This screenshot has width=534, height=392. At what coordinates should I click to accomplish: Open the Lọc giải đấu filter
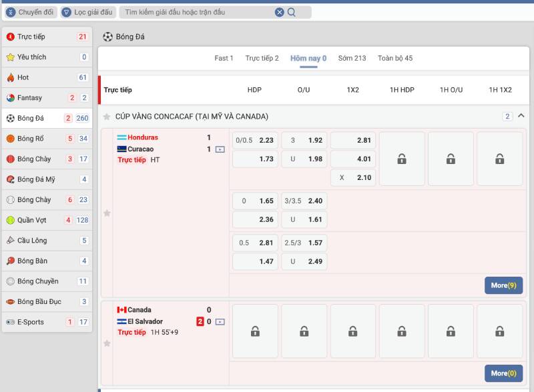[x=88, y=12]
